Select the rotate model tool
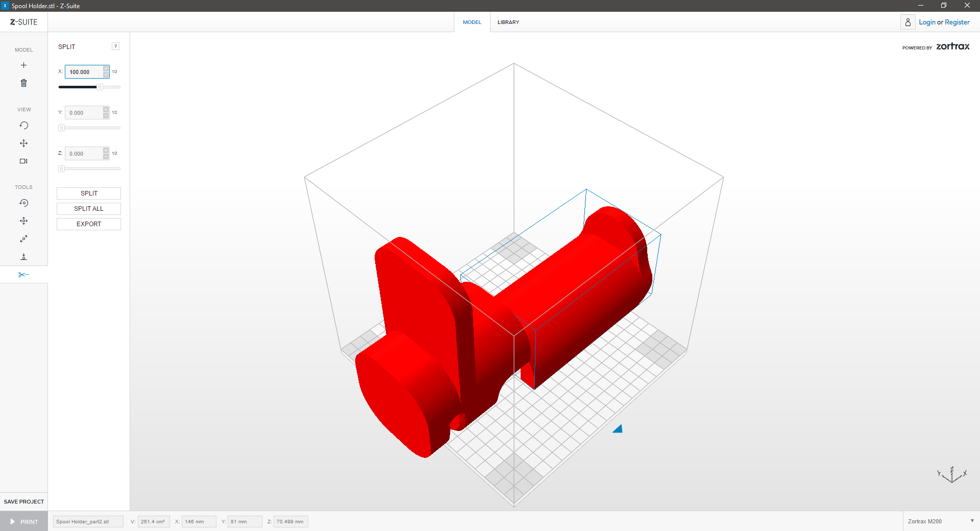 tap(23, 203)
